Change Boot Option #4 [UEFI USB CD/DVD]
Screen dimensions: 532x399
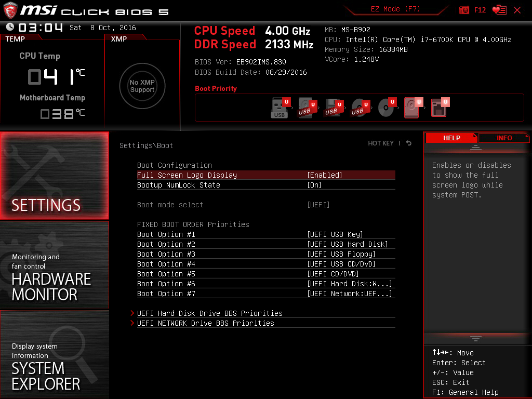(266, 263)
